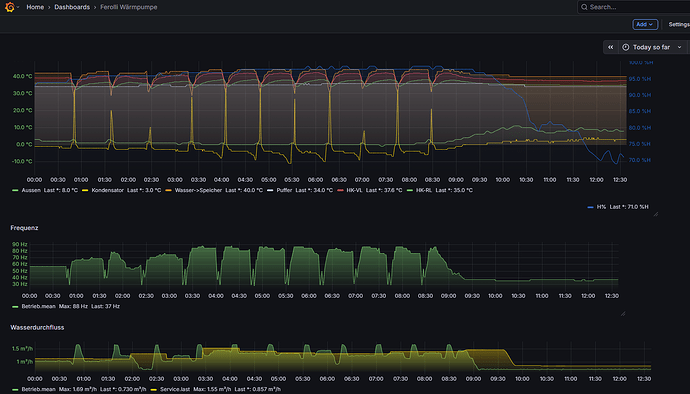
Task: Click 'Last: 37 Hz' legend value
Action: 105,306
